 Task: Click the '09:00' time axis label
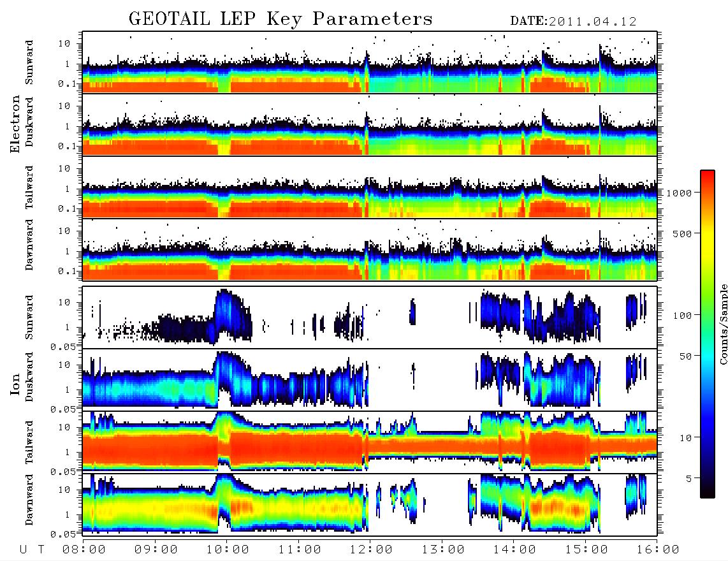(156, 550)
